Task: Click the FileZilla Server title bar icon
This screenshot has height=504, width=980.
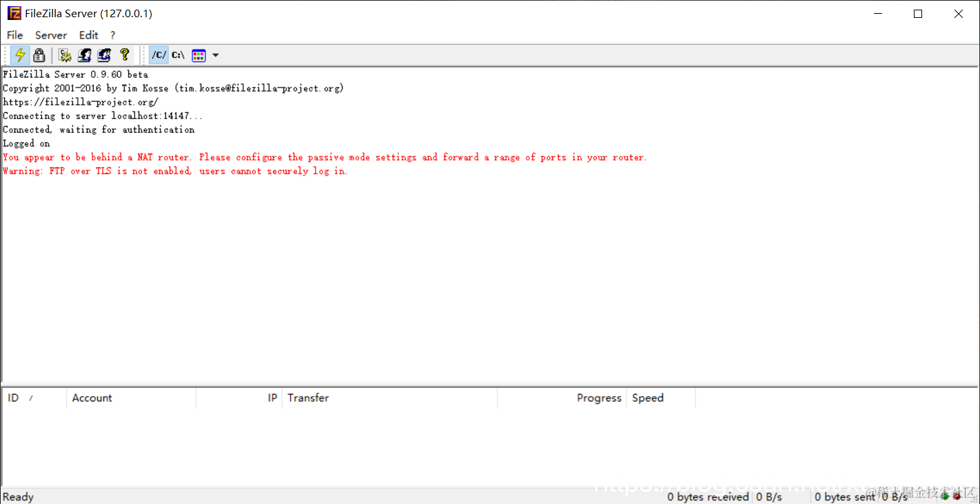Action: (14, 14)
